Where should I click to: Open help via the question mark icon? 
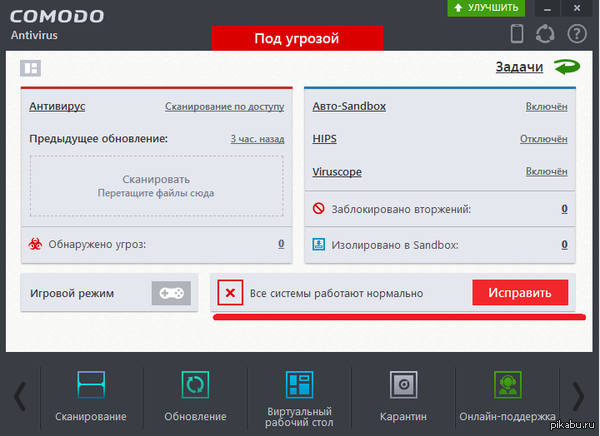(x=575, y=34)
